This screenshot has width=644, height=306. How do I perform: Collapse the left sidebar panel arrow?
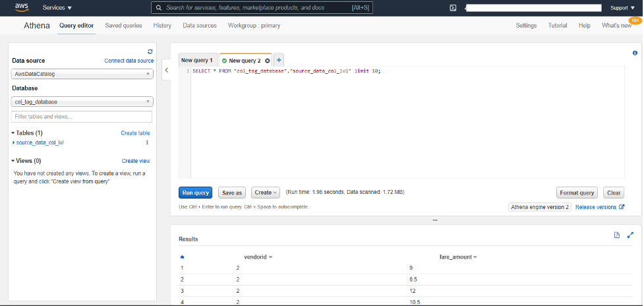click(166, 71)
